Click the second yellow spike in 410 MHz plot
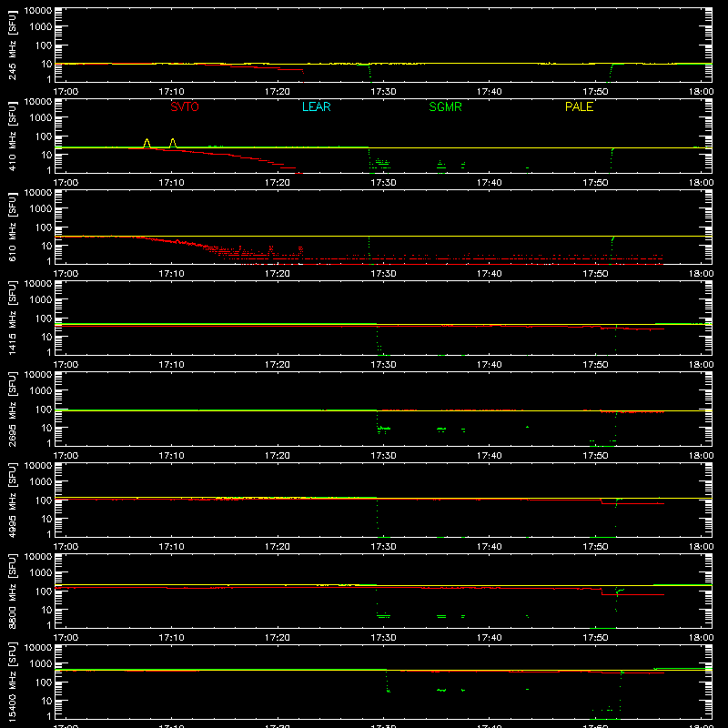The width and height of the screenshot is (728, 728). pyautogui.click(x=173, y=143)
